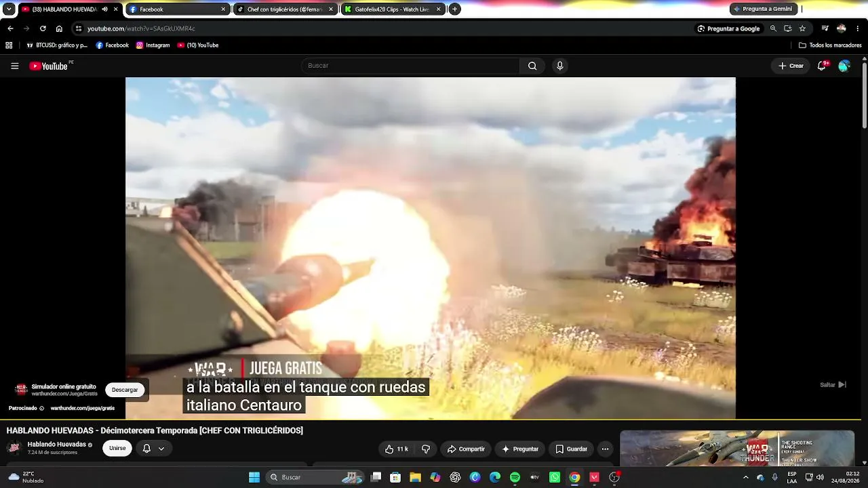Open the Chrome profile avatar

pyautogui.click(x=842, y=28)
